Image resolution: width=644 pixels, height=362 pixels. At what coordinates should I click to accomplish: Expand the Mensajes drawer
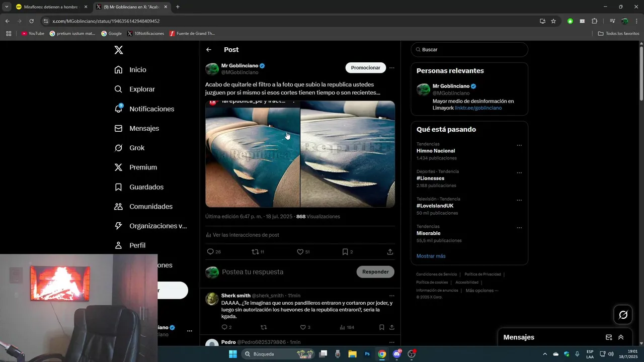coord(621,337)
